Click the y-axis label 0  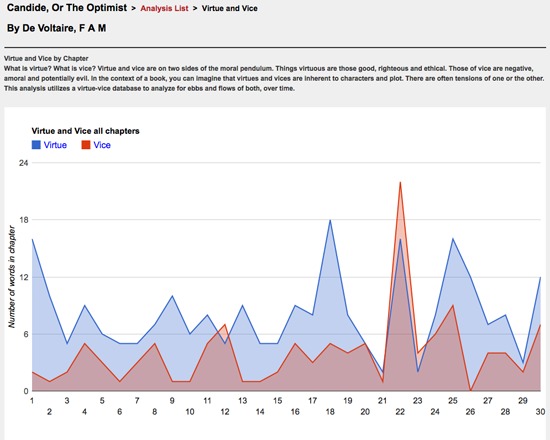26,391
